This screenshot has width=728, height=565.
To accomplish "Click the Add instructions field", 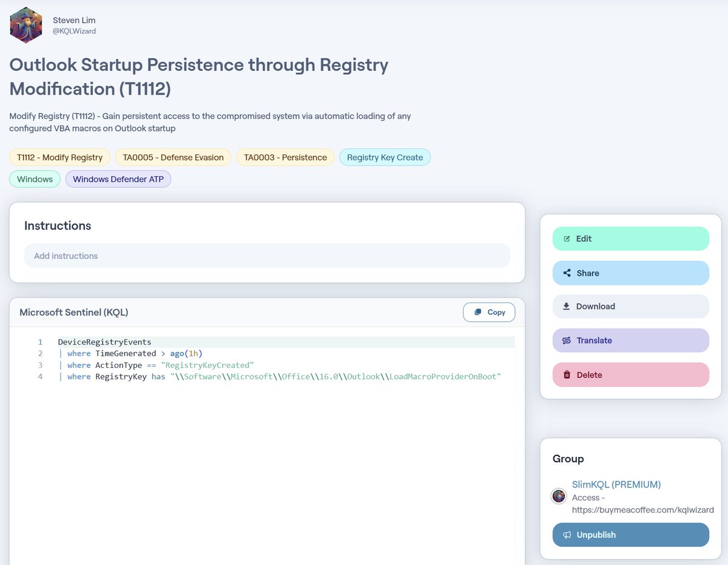I will point(267,256).
